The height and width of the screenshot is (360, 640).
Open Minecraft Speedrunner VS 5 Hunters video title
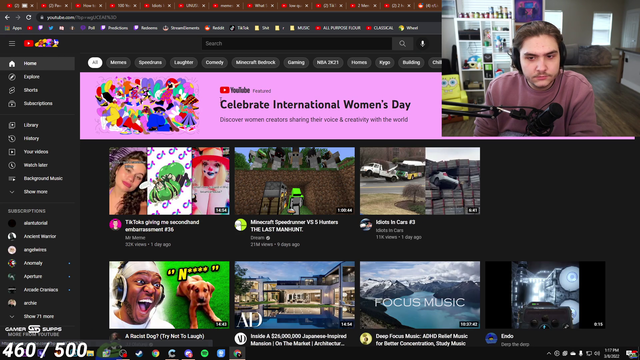tap(294, 226)
